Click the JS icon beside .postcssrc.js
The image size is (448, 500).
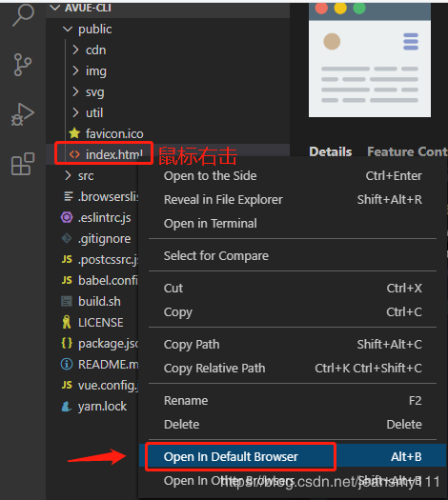(x=67, y=259)
